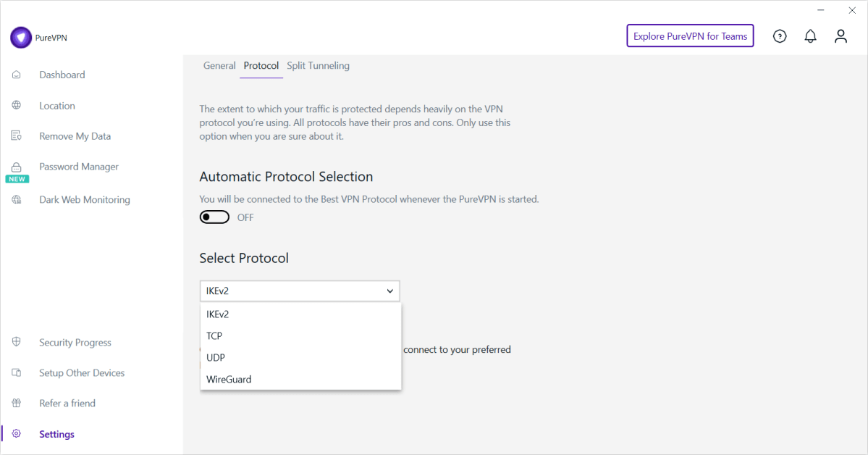The width and height of the screenshot is (868, 455).
Task: Click the Password Manager lock icon
Action: [17, 167]
